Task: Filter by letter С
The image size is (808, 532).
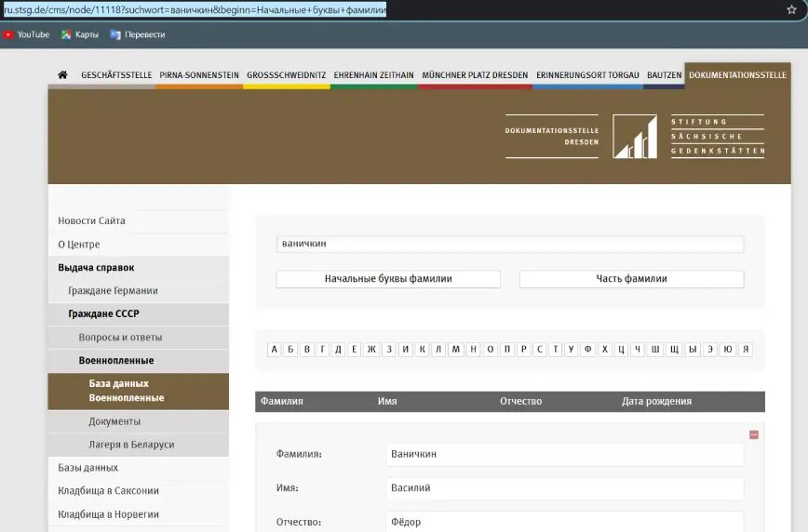Action: click(540, 350)
